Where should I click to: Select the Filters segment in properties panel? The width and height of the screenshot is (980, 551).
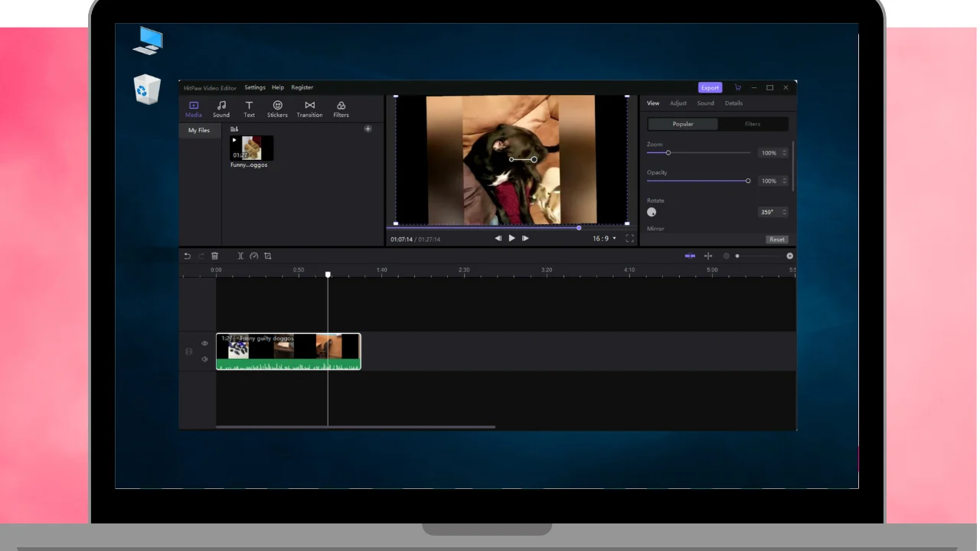[753, 124]
